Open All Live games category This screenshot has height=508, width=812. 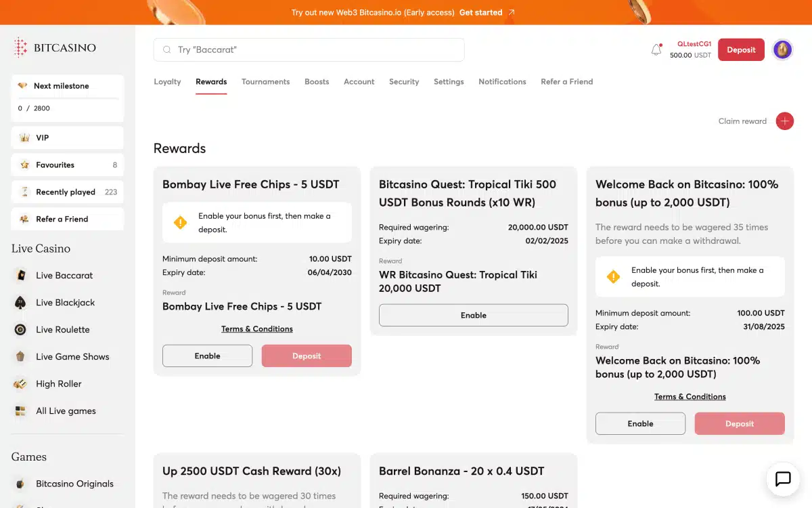(66, 410)
